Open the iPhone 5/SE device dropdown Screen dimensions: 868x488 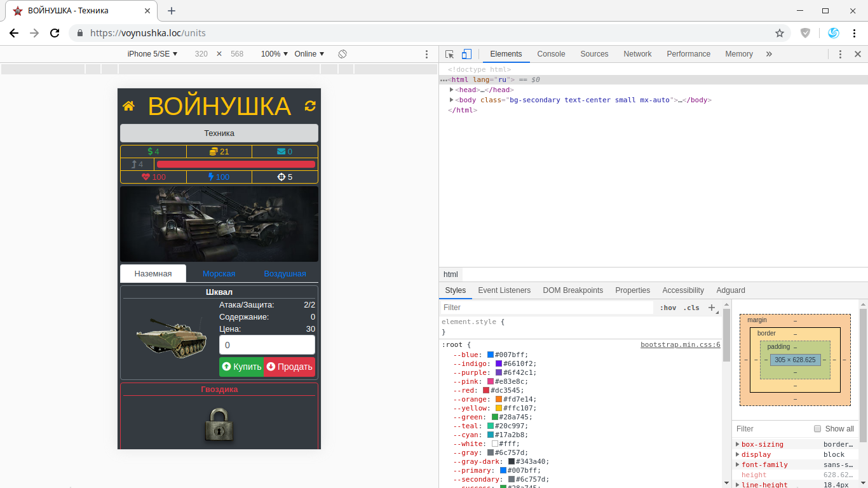(153, 54)
